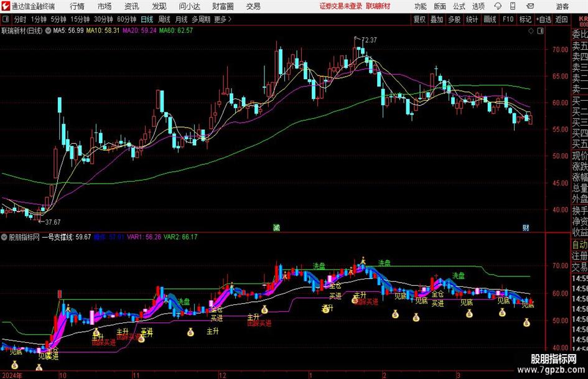Switch to the 周线 weekly tab
Image resolution: width=588 pixels, height=379 pixels.
pyautogui.click(x=164, y=19)
